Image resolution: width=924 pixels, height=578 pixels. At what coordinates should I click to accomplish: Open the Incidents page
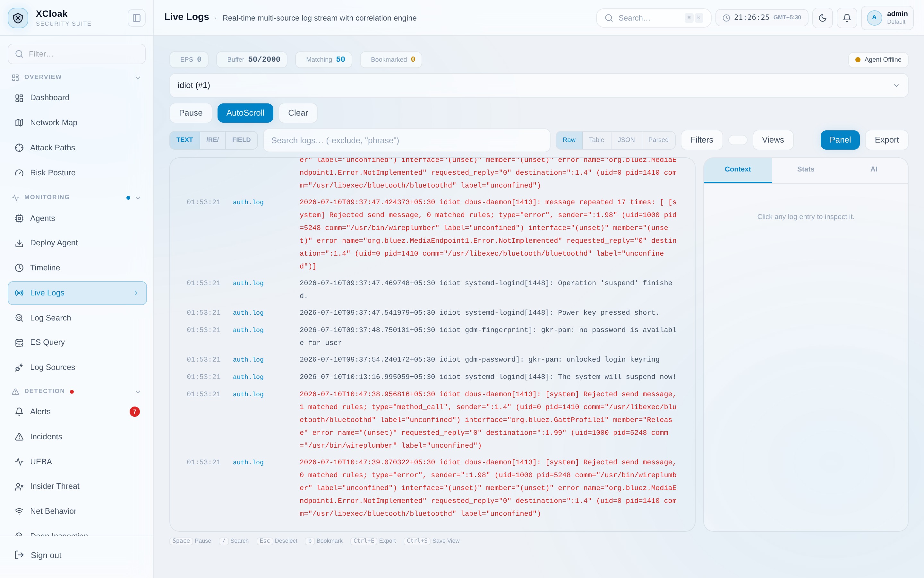[77, 437]
